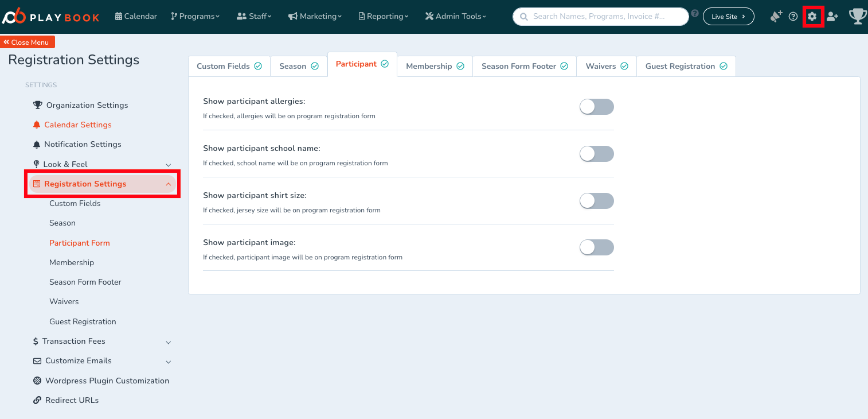The height and width of the screenshot is (419, 868).
Task: Click checkmark icon on Season tab
Action: coord(315,66)
